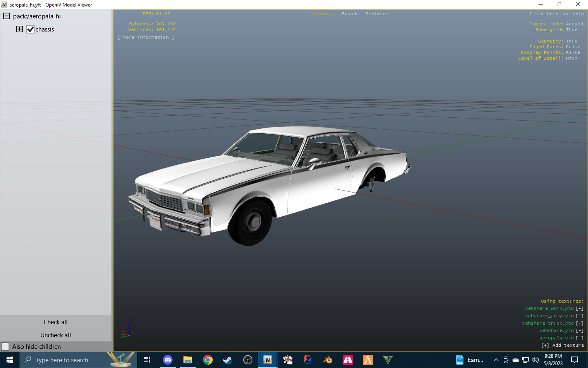Screen dimensions: 588x368
Task: Open Google Chrome from the taskbar
Action: tap(208, 360)
